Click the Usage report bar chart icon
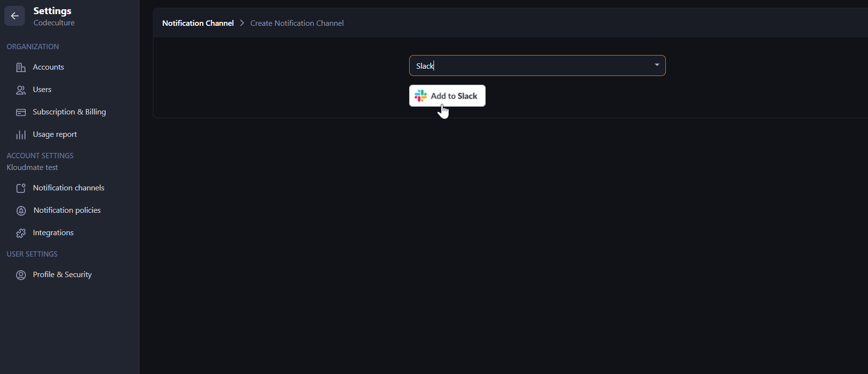868x374 pixels. 21,135
